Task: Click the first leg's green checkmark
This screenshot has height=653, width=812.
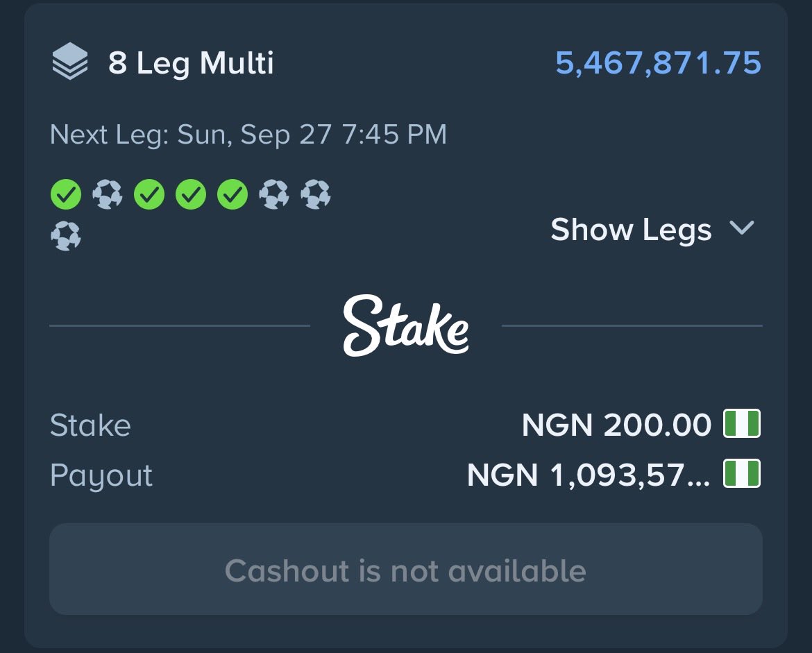Action: 66,194
